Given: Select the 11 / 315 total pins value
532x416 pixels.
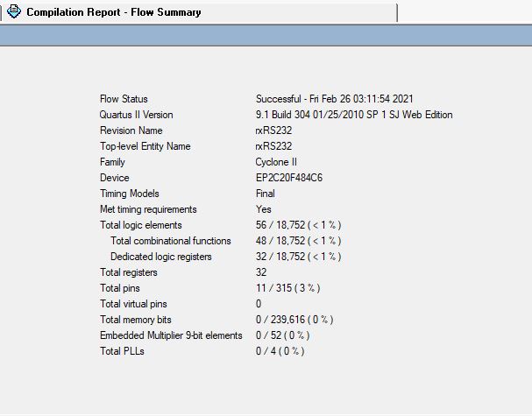Looking at the screenshot, I should coord(287,288).
